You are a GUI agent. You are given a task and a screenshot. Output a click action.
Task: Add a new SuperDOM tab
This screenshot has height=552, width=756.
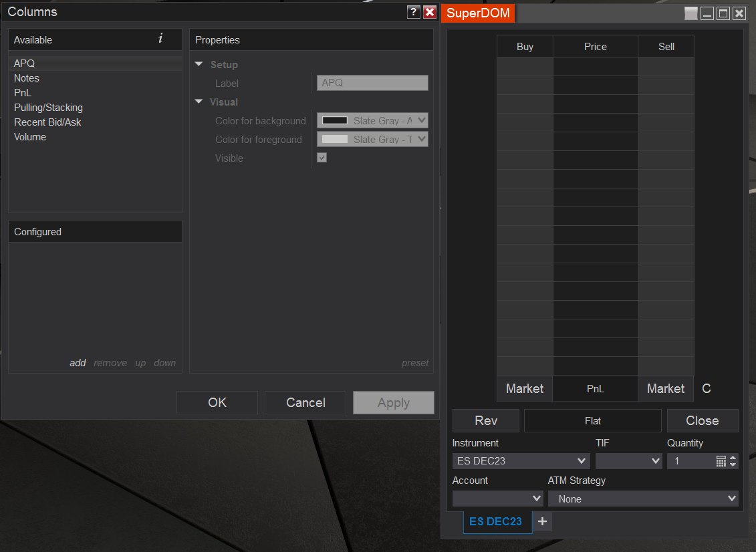coord(542,521)
